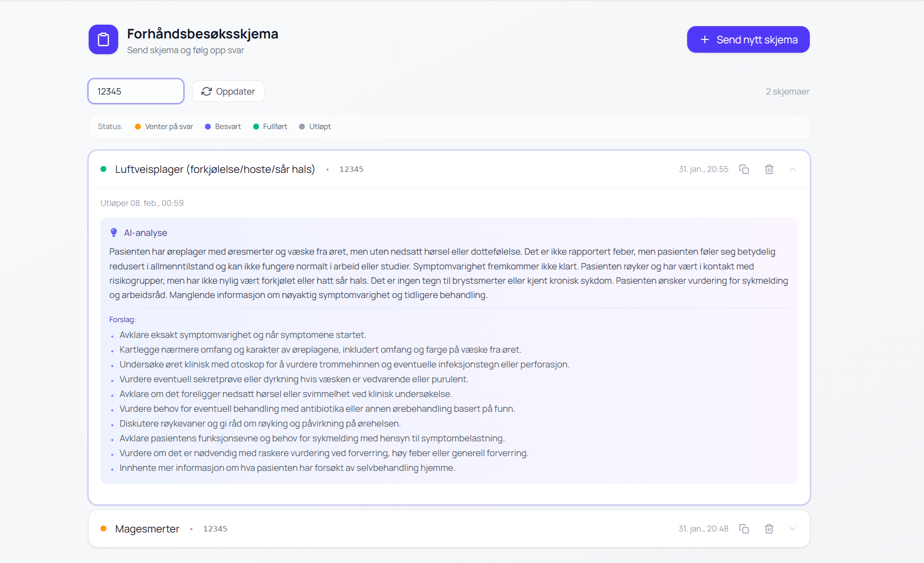Collapse the Luftveisplager form card

click(x=792, y=169)
